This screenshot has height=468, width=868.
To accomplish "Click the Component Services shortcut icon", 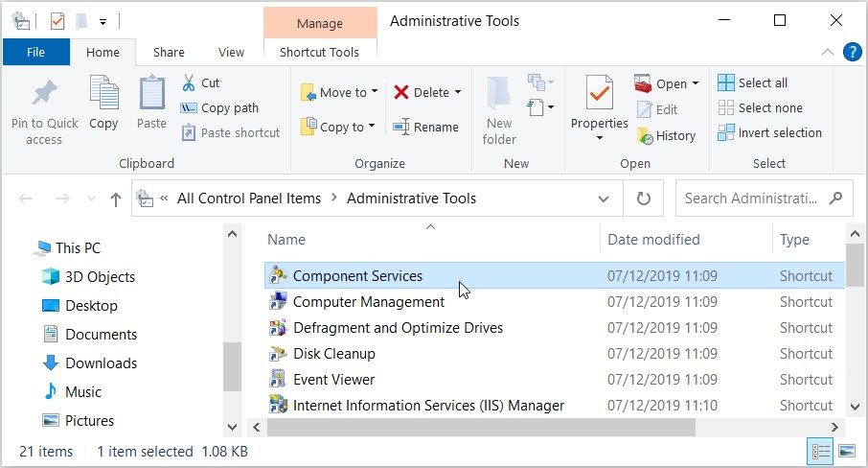I will (278, 275).
